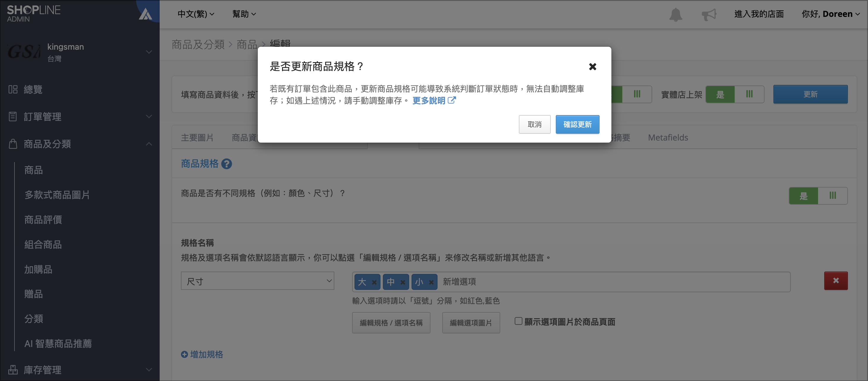Click the 總覽 overview icon
The height and width of the screenshot is (381, 868).
13,89
